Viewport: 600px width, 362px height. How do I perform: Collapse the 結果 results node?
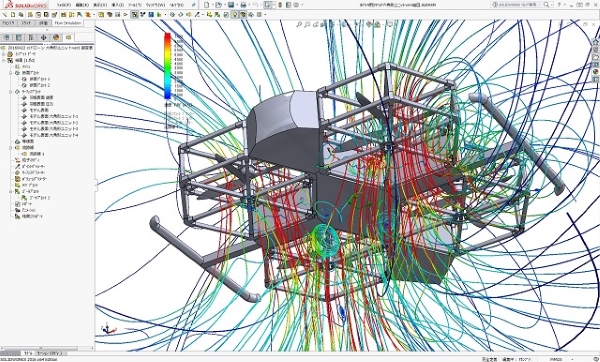point(3,60)
